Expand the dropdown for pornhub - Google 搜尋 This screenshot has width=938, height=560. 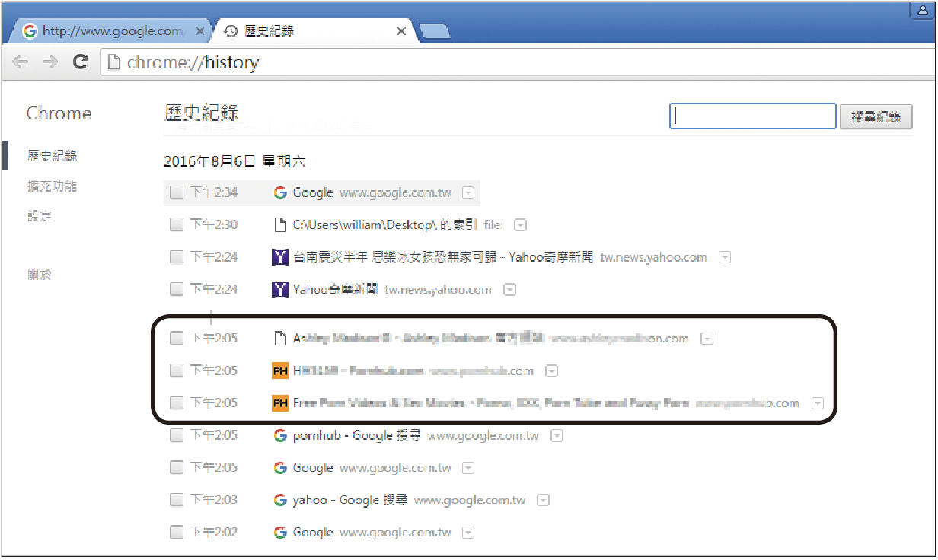click(557, 436)
